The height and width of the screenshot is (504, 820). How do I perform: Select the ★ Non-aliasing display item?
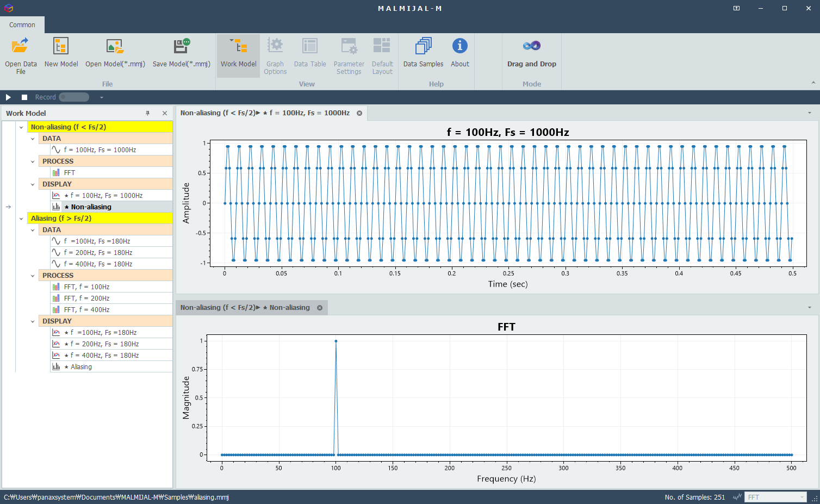pos(111,207)
